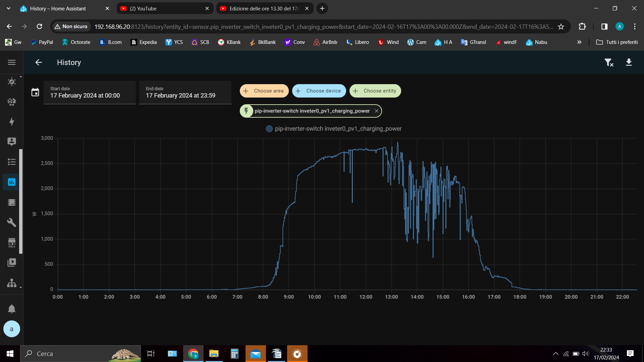Toggle pv1_charging_power series in chart legend
The width and height of the screenshot is (644, 362).
point(334,129)
